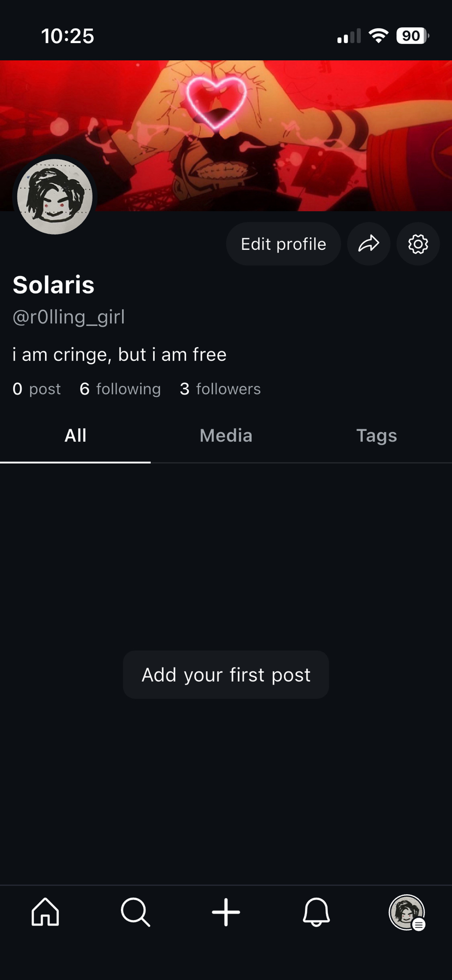Tap the share profile arrow icon
452x980 pixels.
(x=369, y=244)
